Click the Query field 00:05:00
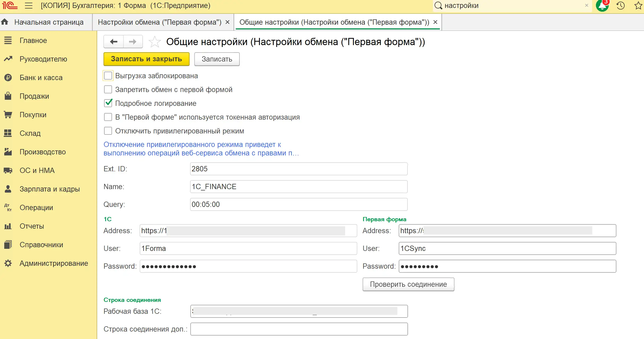 coord(299,204)
